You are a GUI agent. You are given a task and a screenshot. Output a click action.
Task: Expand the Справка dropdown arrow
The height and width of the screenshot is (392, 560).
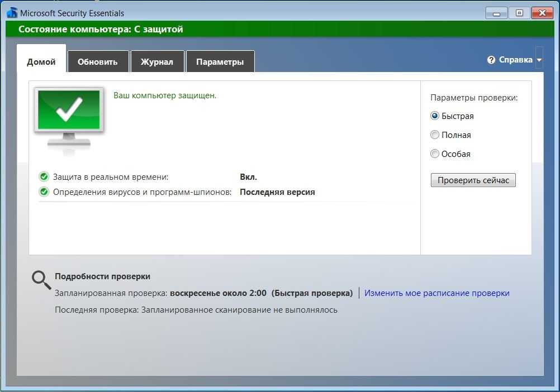coord(539,60)
